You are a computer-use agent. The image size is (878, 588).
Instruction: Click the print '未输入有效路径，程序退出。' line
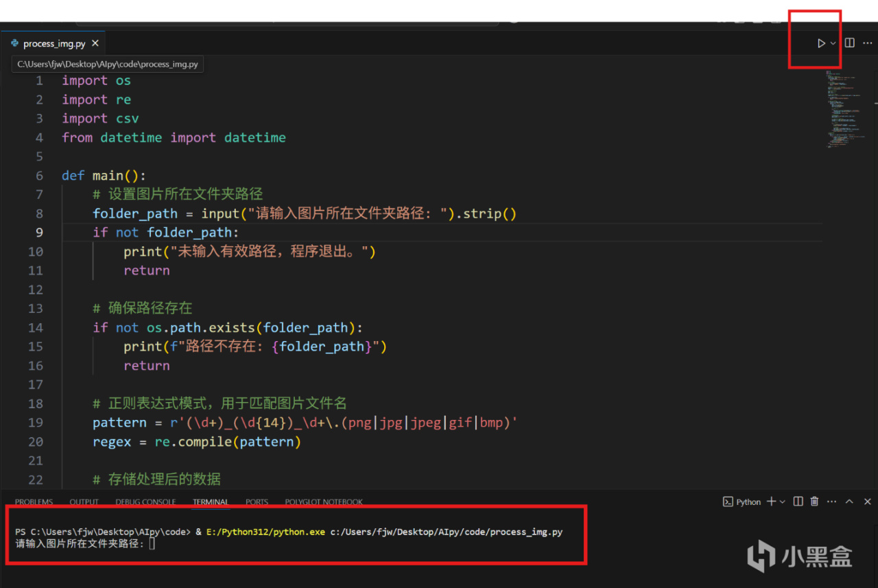[250, 252]
